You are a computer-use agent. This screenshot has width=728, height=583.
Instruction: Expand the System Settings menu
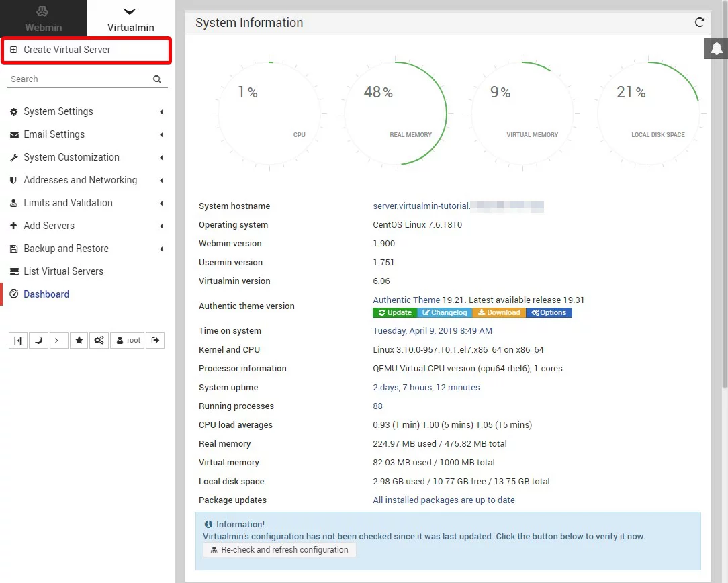pyautogui.click(x=87, y=111)
